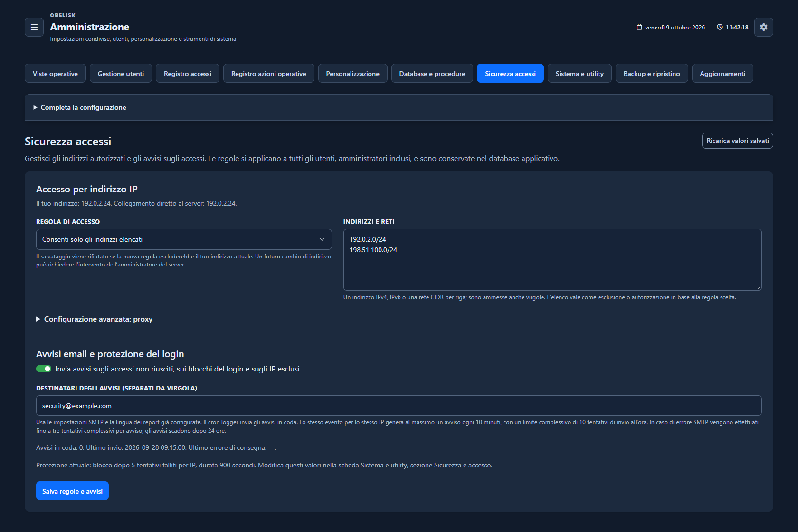Click the 'Protezione attuale' info line
This screenshot has width=798, height=532.
click(264, 465)
